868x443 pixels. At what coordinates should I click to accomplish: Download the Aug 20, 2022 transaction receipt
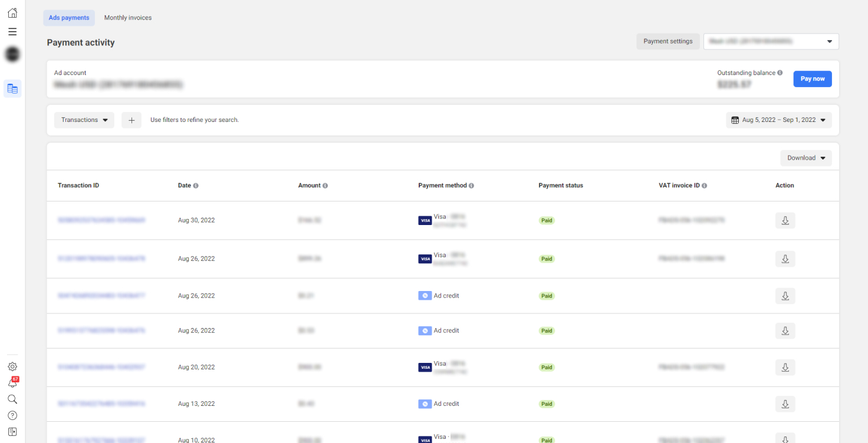785,367
